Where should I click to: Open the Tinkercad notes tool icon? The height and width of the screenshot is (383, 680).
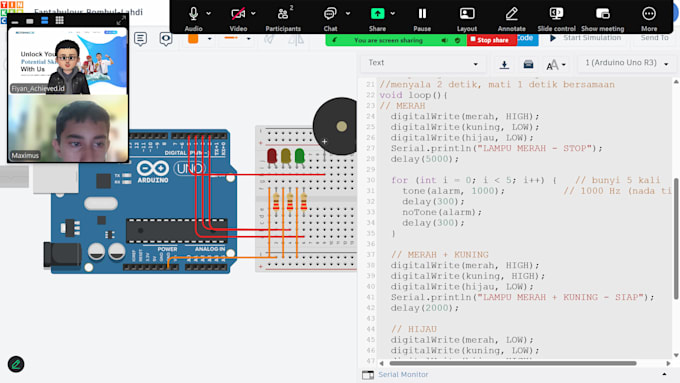[x=140, y=39]
